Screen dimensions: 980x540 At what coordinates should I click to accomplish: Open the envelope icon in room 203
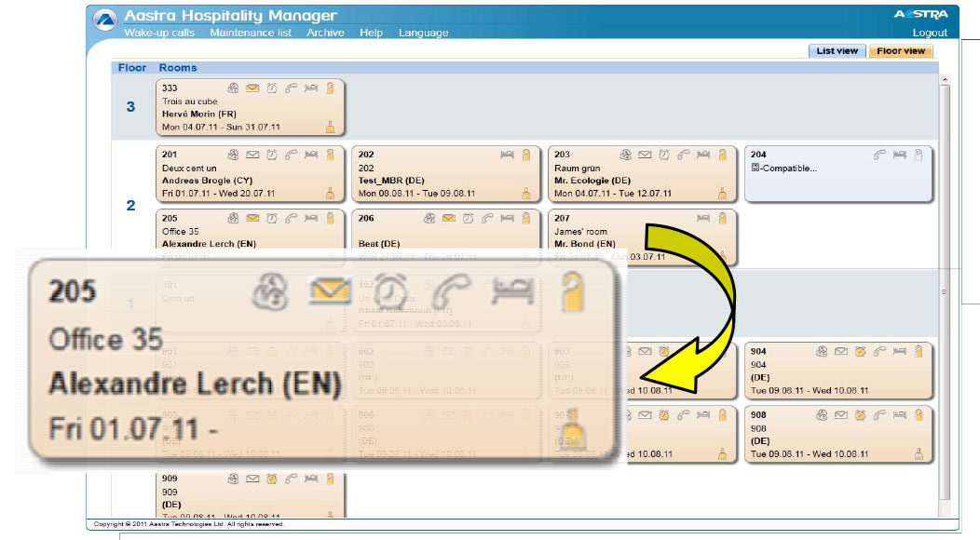tap(645, 155)
